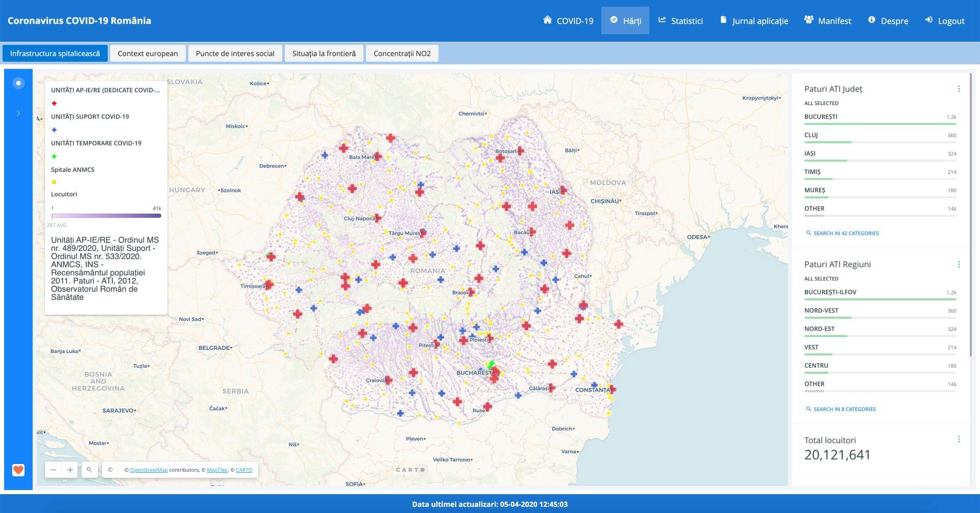Open Paturi ATI Regiuni options menu

click(959, 264)
